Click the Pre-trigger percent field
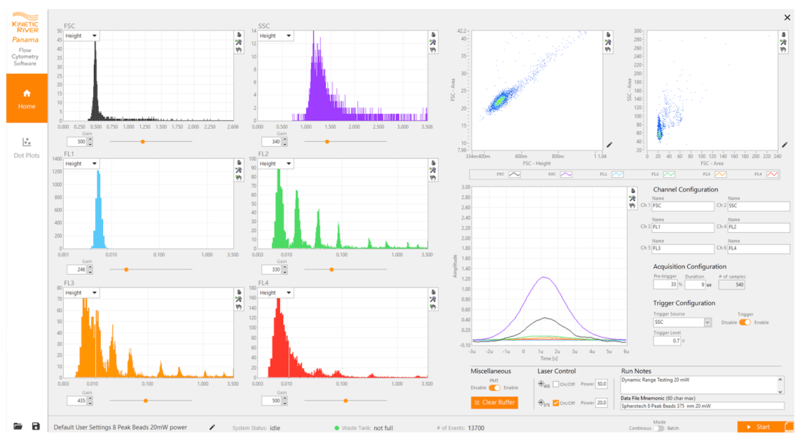Viewport: 800px width, 435px height. [x=665, y=285]
